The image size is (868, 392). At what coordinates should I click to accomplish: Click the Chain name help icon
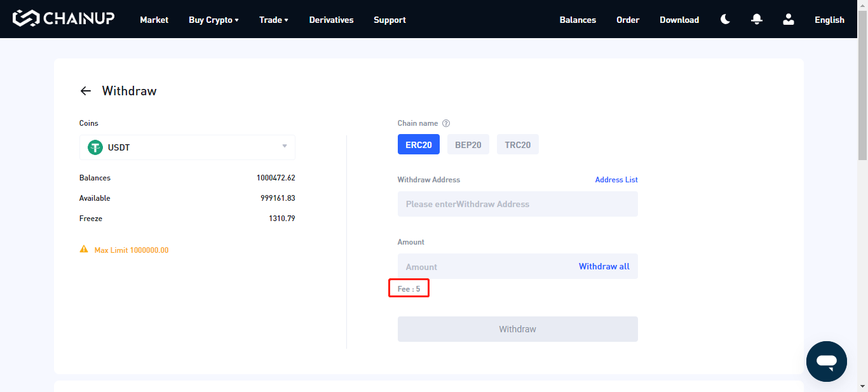pos(446,123)
